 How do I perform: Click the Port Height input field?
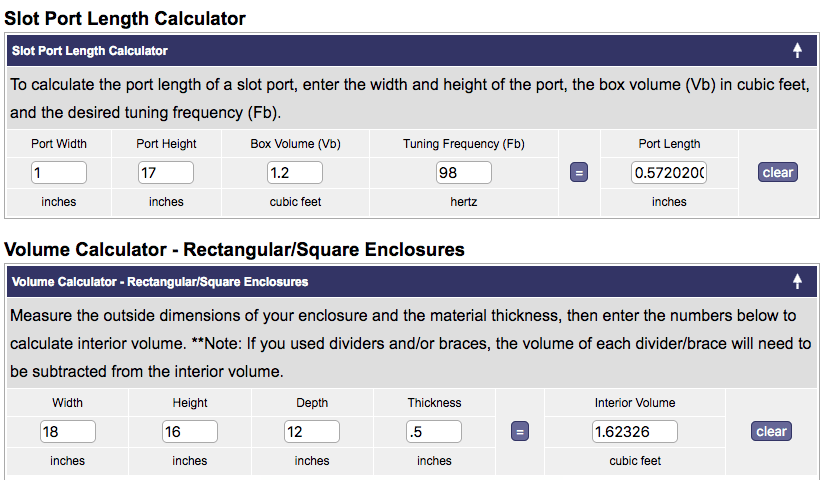[165, 173]
